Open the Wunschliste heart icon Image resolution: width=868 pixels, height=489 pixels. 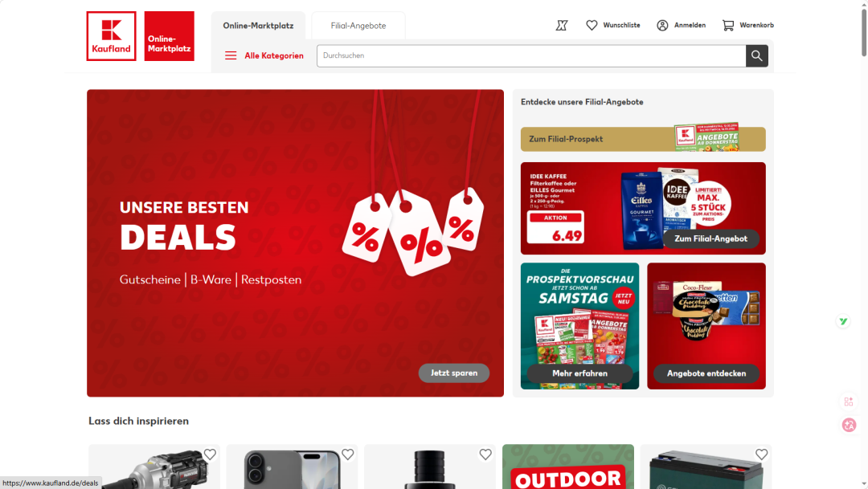592,26
